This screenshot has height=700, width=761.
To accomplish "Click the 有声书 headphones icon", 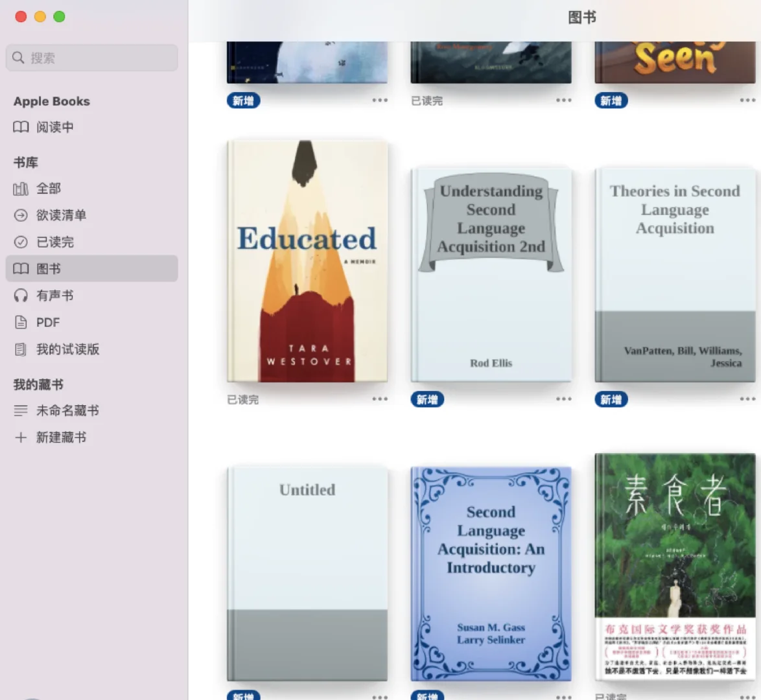I will tap(20, 295).
